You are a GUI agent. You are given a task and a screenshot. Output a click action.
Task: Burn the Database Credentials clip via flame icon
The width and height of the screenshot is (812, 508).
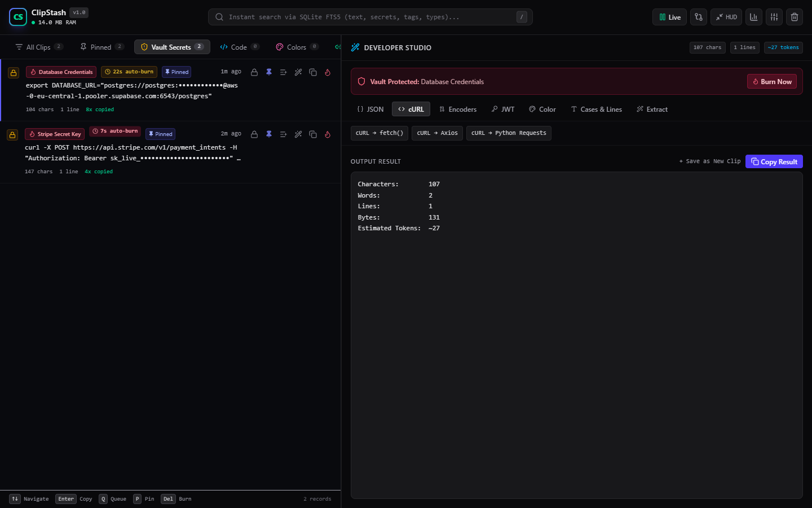(328, 72)
